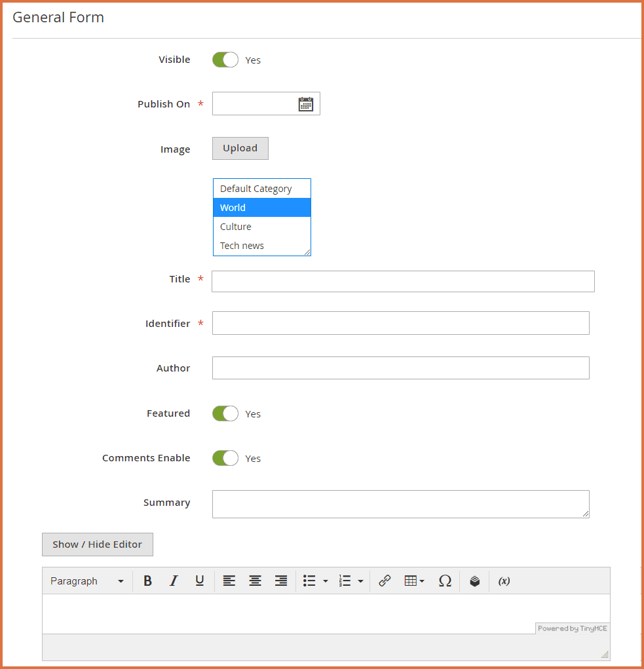Insert variable using the (x) icon
Screen dimensions: 644x669
pyautogui.click(x=504, y=581)
